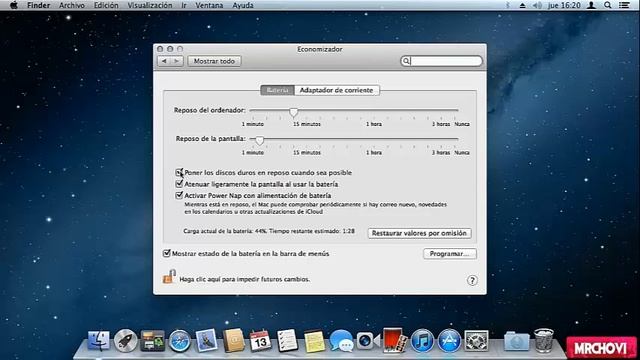This screenshot has height=360, width=640.
Task: Click Restaurar valores por omisión button
Action: point(419,233)
